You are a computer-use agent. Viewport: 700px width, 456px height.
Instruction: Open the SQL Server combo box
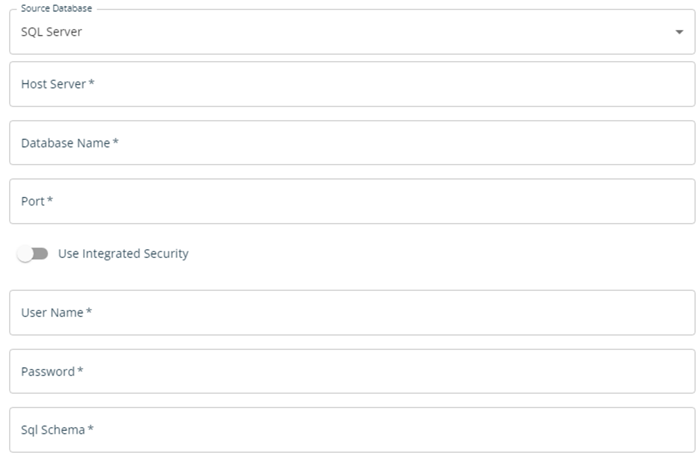pyautogui.click(x=352, y=32)
